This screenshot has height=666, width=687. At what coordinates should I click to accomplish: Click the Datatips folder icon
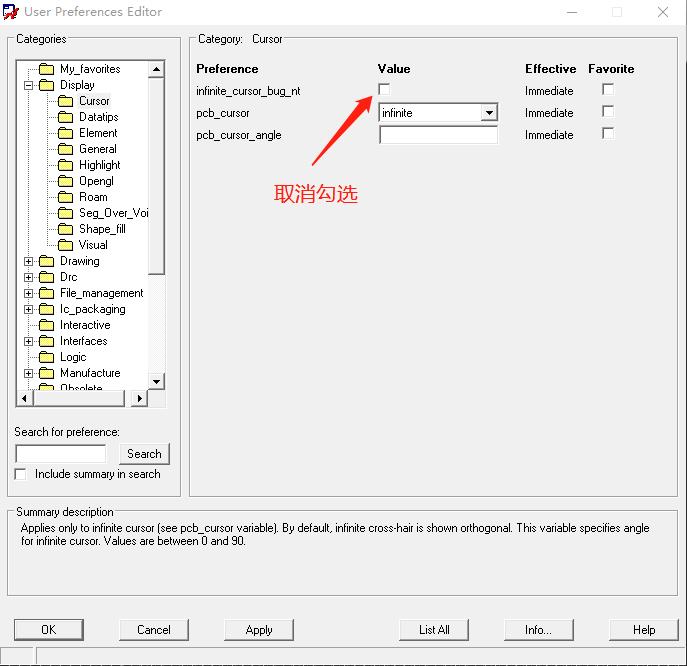(66, 117)
